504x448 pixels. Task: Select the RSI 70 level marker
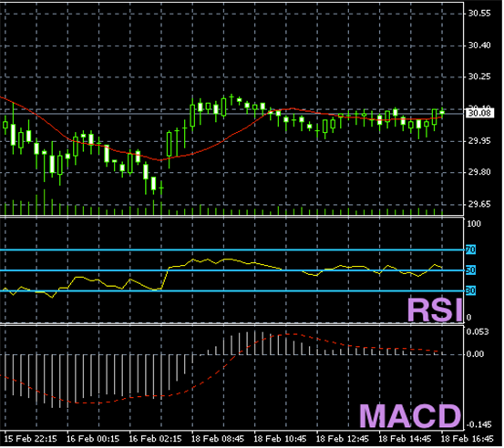tap(471, 250)
